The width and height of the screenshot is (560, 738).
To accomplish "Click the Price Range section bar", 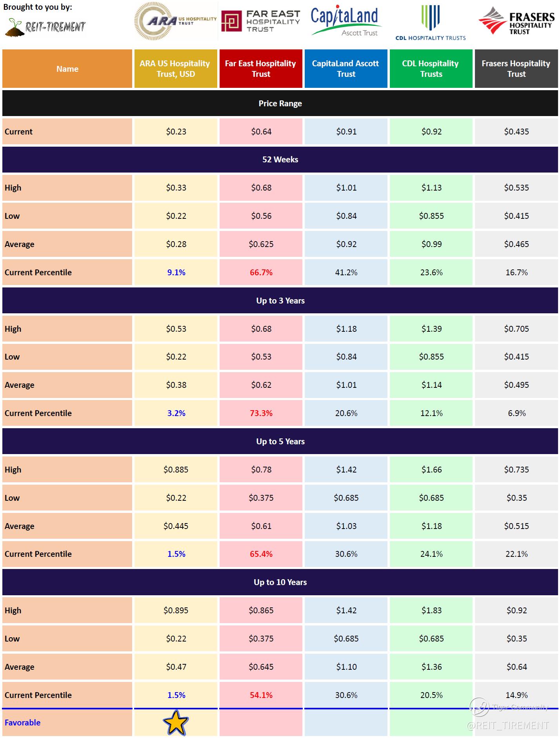I will (x=280, y=104).
